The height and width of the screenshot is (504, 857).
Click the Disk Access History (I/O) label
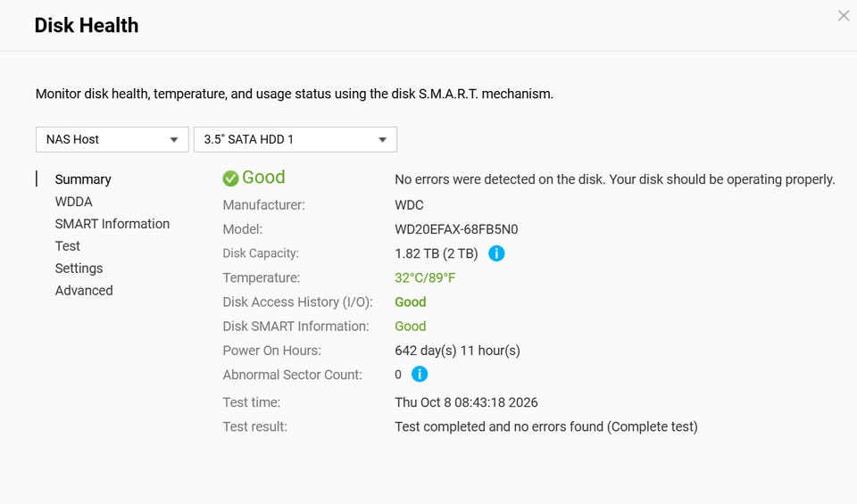click(297, 302)
